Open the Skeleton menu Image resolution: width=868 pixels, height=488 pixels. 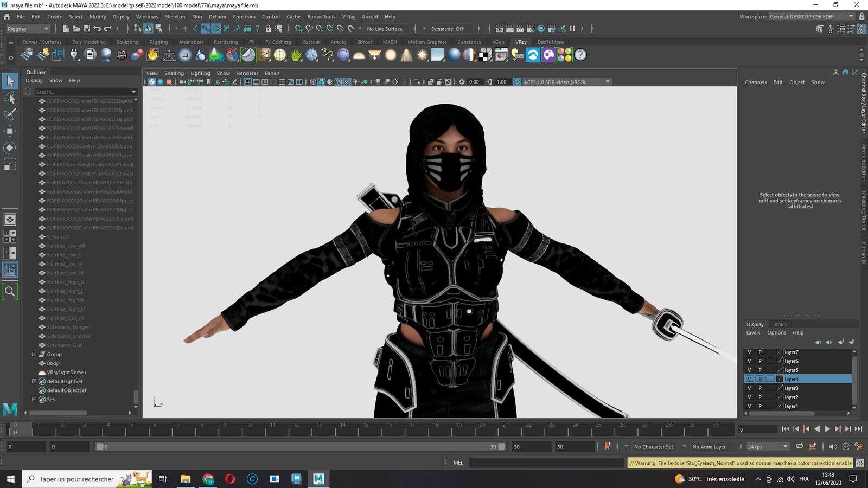[175, 17]
